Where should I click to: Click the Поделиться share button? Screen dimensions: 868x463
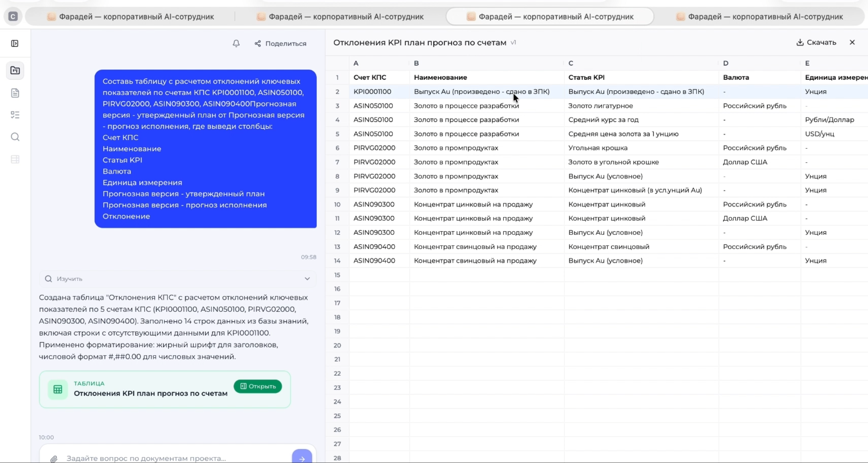click(281, 43)
